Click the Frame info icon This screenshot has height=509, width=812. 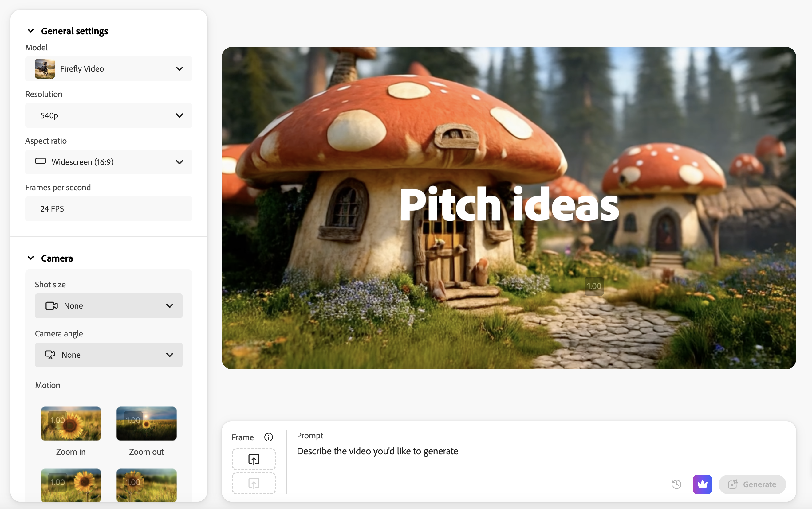click(268, 437)
